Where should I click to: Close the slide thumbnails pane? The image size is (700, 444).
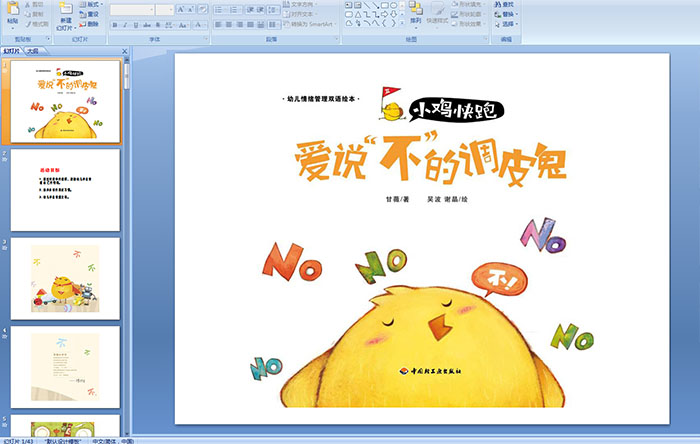pyautogui.click(x=125, y=51)
